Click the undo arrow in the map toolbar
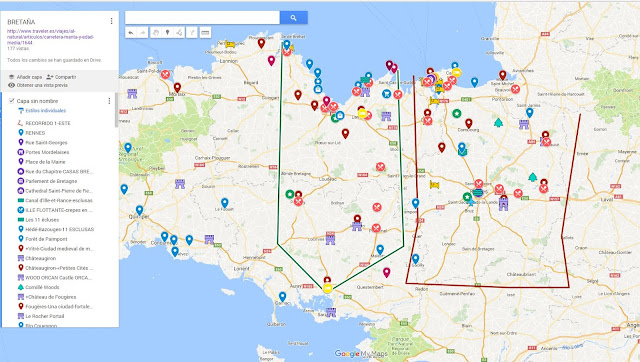The width and height of the screenshot is (640, 362). [131, 33]
